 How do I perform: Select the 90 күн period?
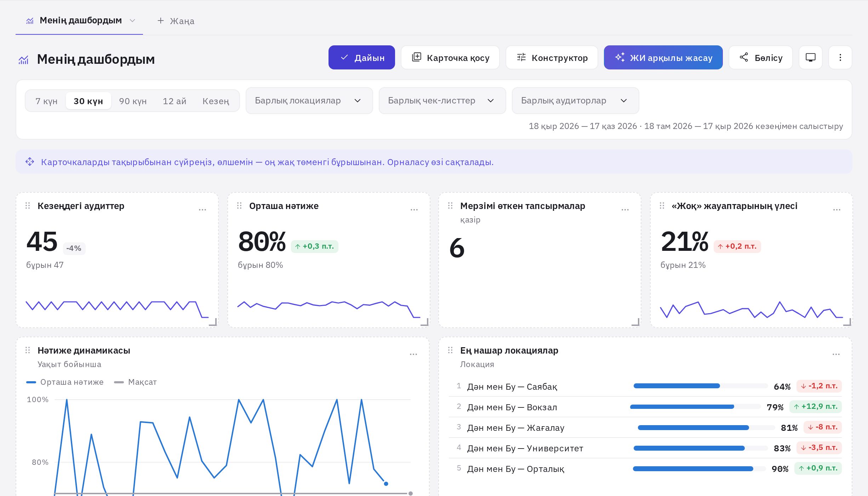coord(133,101)
